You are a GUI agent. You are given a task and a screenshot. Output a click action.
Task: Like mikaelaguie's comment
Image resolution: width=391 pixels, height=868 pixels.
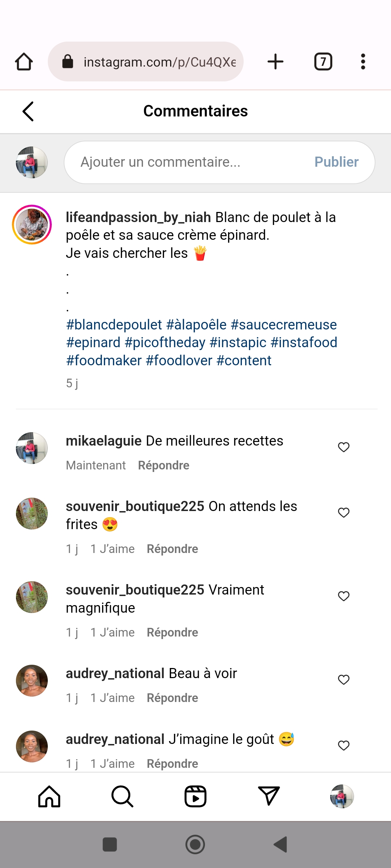coord(344,447)
